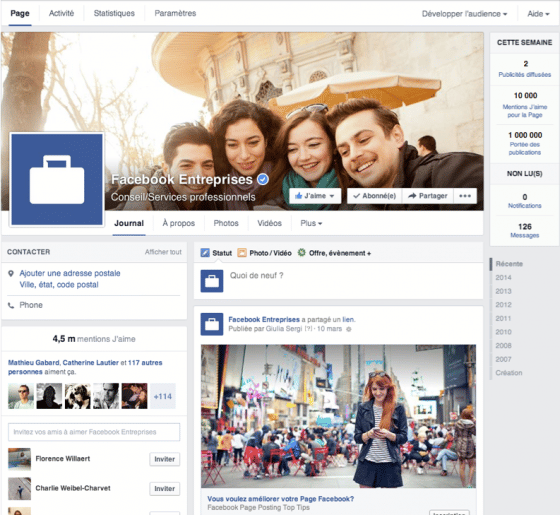Open the À propos tab

tap(179, 223)
